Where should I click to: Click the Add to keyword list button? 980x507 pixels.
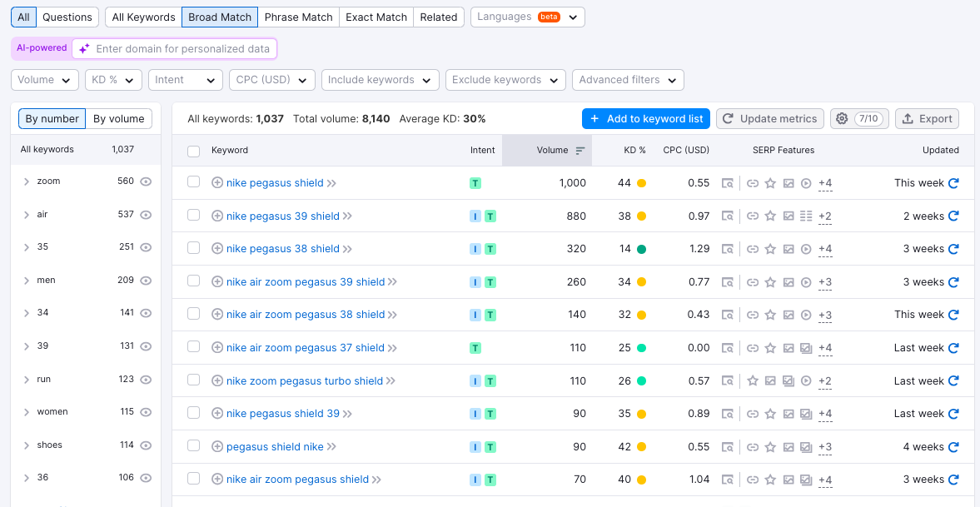[645, 119]
